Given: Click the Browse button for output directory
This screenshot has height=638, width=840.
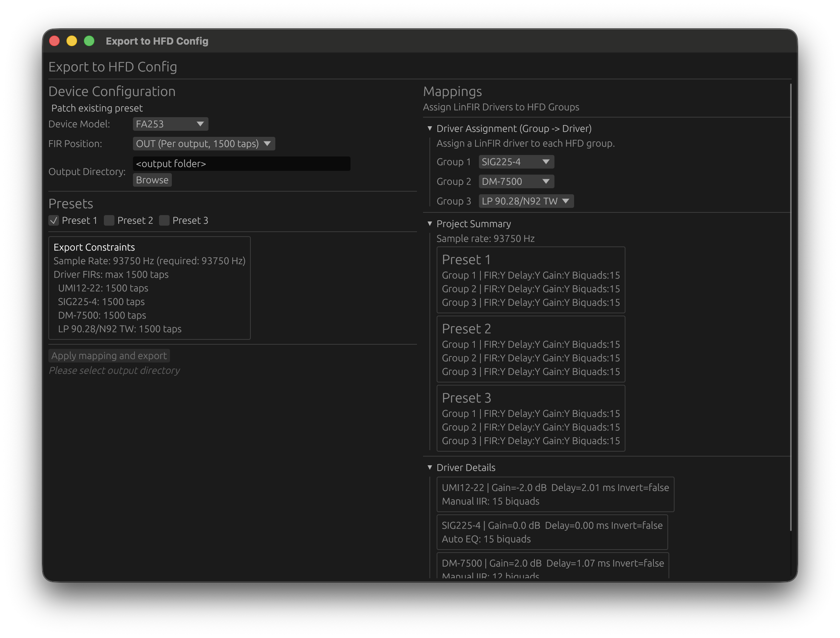Looking at the screenshot, I should (x=152, y=180).
